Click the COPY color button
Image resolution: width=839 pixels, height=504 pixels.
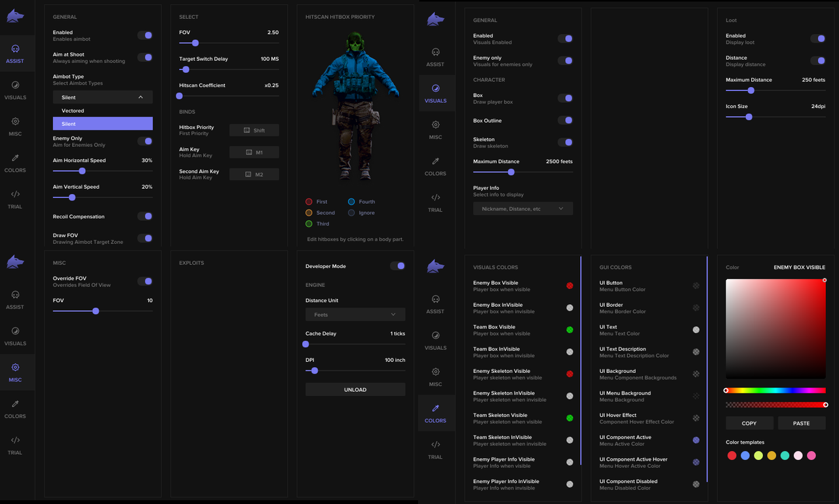[749, 423]
